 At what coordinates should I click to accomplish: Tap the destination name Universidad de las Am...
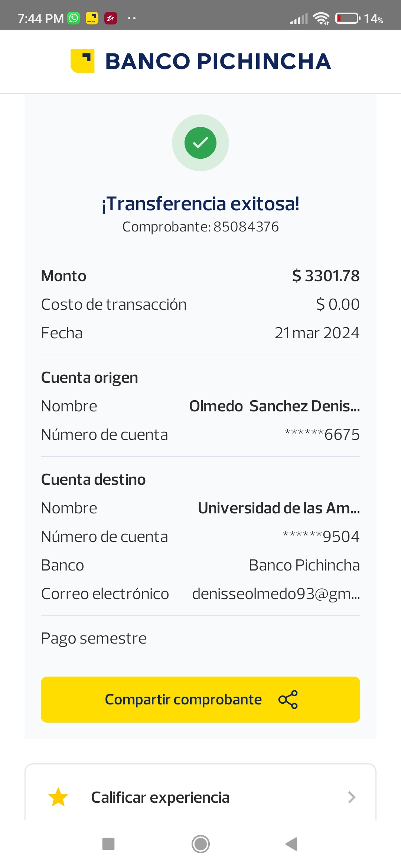pos(279,508)
